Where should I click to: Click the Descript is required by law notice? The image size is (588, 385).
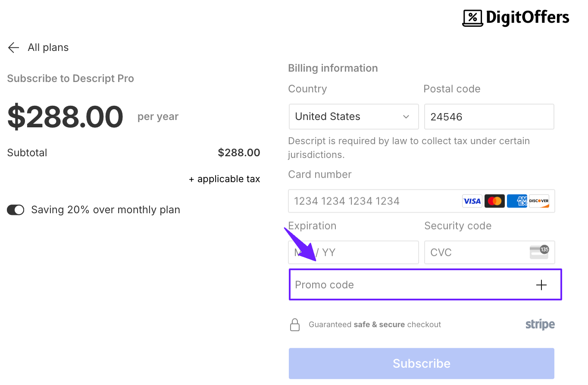point(409,148)
